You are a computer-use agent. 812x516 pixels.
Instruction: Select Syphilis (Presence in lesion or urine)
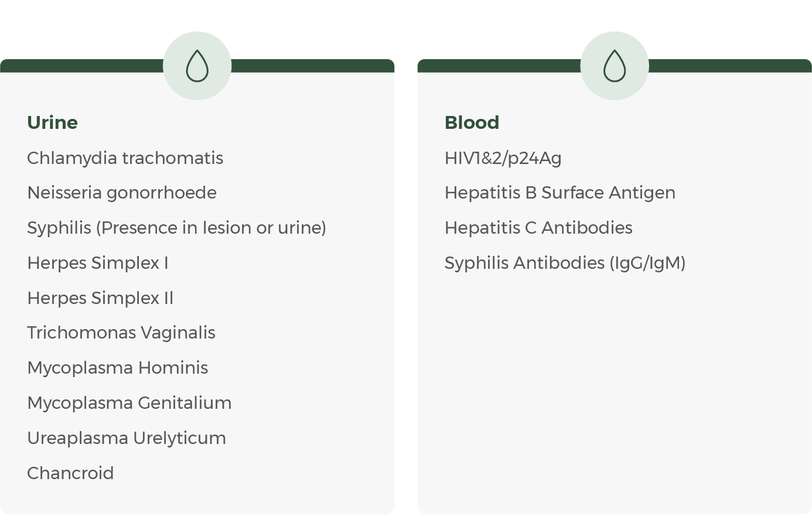pos(176,228)
